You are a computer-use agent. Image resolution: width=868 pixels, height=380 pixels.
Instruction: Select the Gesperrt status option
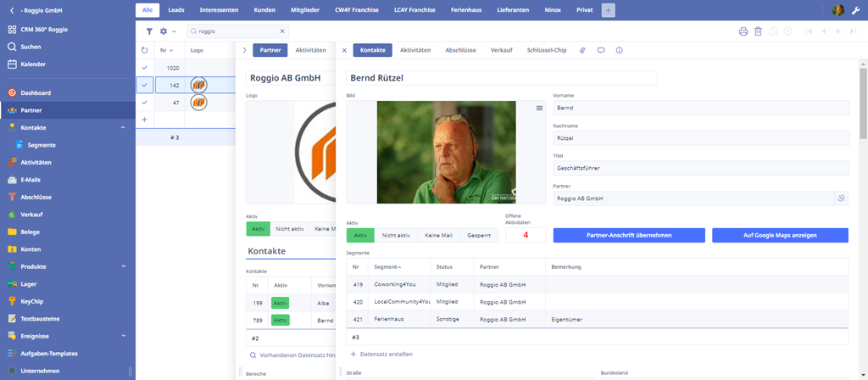click(x=479, y=235)
